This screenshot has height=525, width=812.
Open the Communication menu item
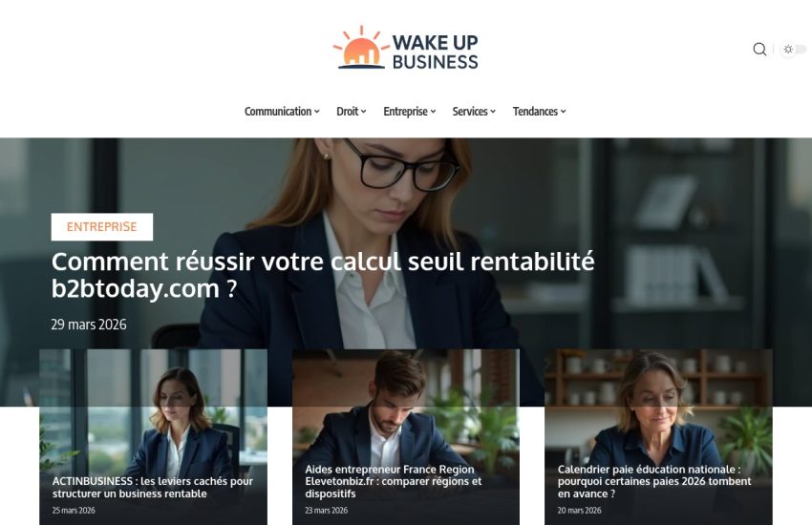[x=278, y=112]
